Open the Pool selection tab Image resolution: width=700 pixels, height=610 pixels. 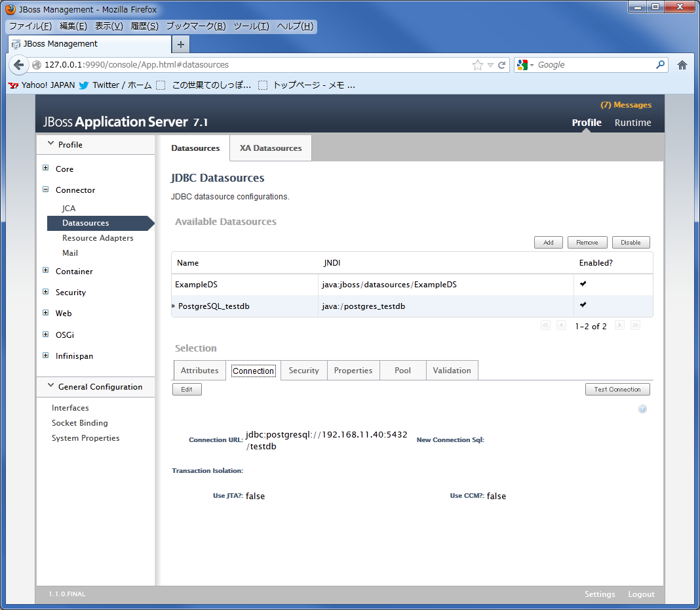click(402, 371)
